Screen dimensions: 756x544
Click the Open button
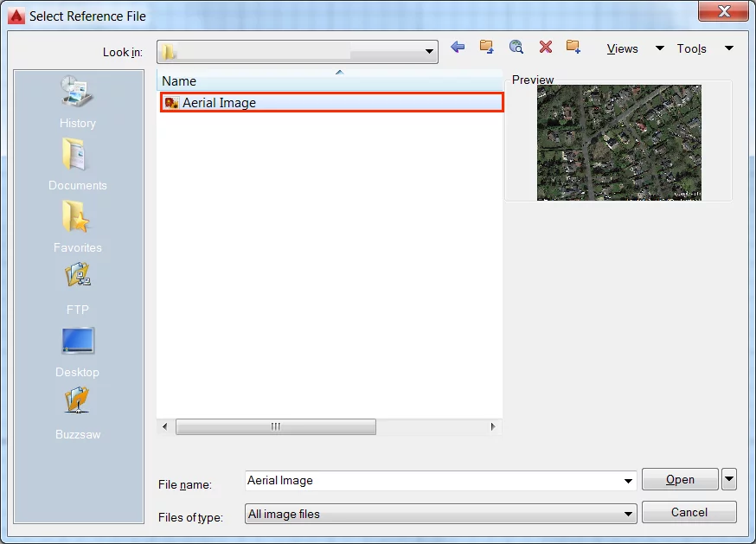click(680, 479)
